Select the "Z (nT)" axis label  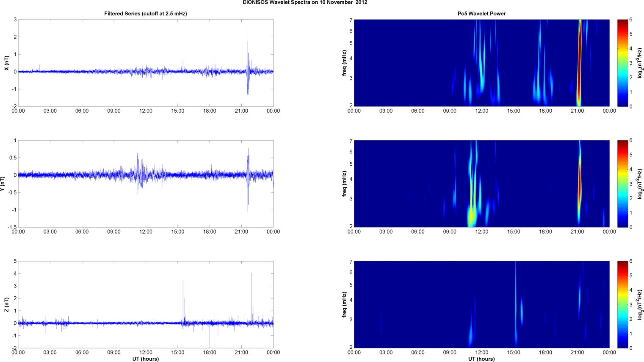(x=6, y=305)
